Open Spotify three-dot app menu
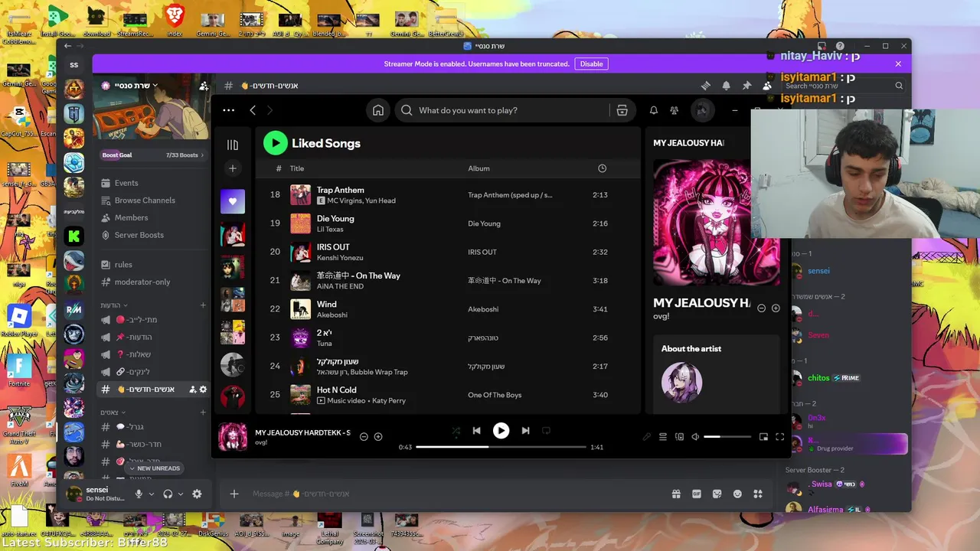The image size is (980, 551). [x=228, y=110]
